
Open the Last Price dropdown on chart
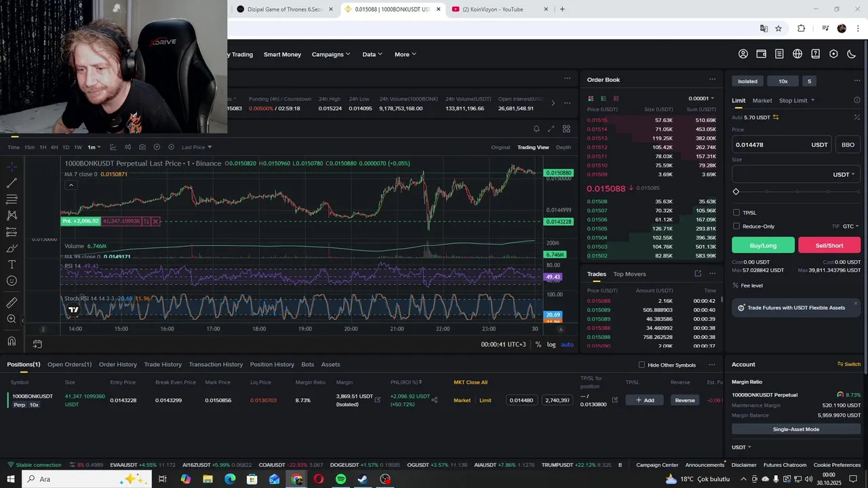pos(197,147)
